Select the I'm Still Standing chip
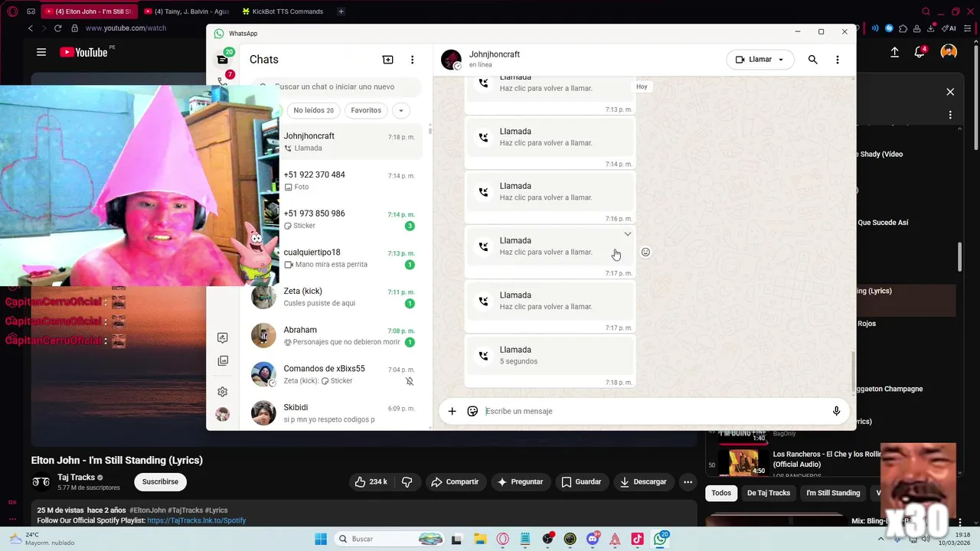The image size is (980, 551). pyautogui.click(x=833, y=493)
